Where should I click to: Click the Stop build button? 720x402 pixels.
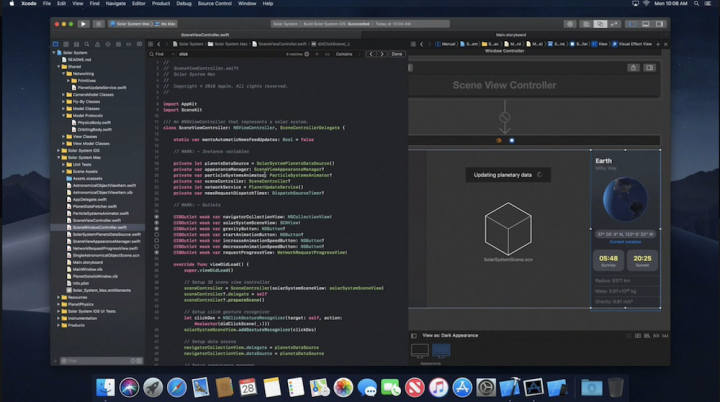pyautogui.click(x=98, y=24)
